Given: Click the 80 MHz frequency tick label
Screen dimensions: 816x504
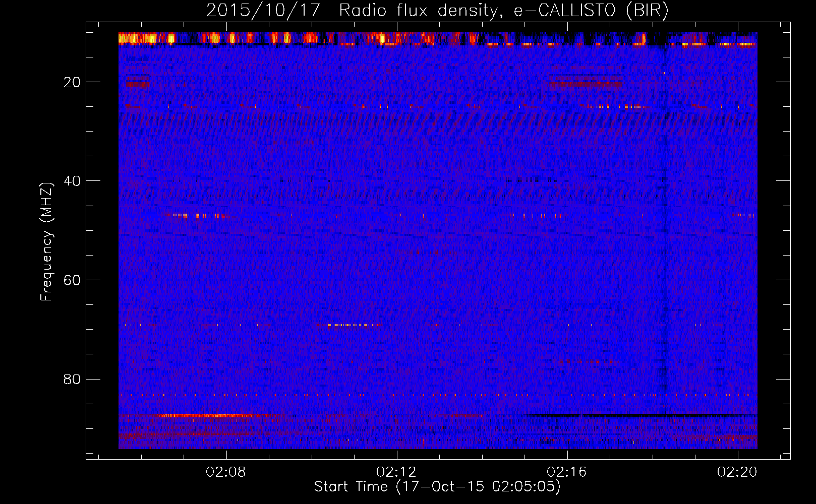Looking at the screenshot, I should coord(73,379).
